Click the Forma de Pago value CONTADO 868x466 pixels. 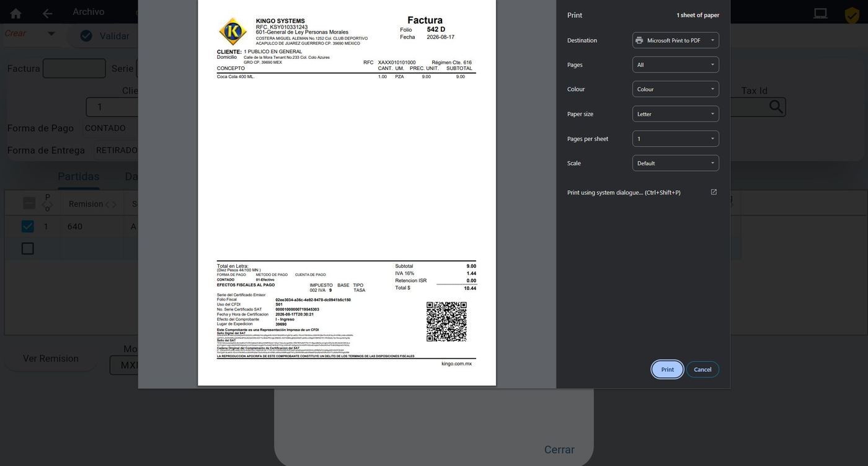pyautogui.click(x=105, y=128)
